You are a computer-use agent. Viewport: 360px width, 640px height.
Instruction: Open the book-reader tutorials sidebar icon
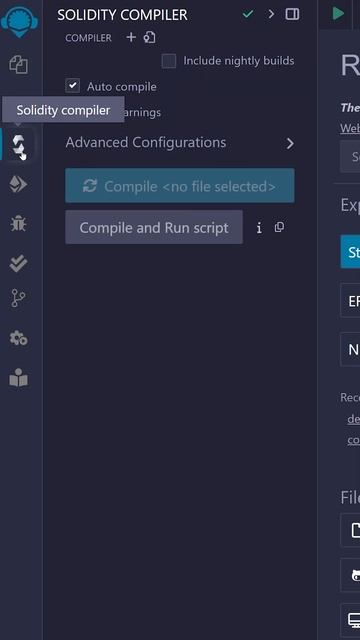(x=19, y=378)
